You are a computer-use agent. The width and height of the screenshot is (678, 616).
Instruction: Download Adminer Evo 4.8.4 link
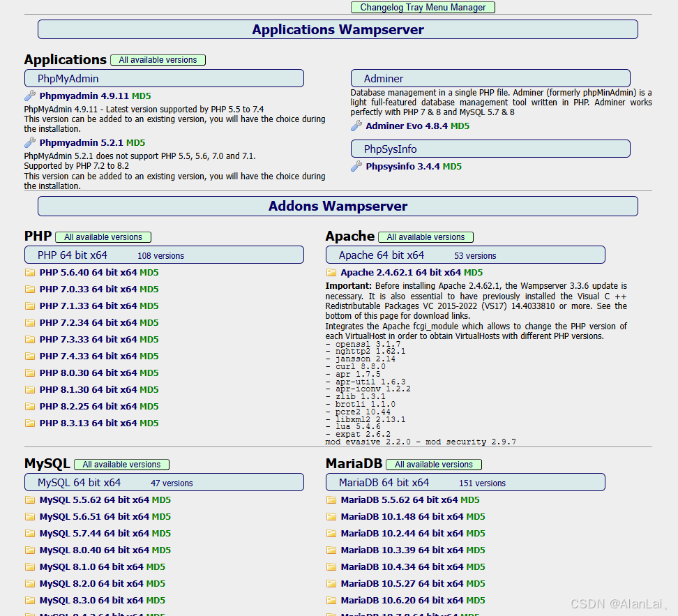tap(407, 126)
